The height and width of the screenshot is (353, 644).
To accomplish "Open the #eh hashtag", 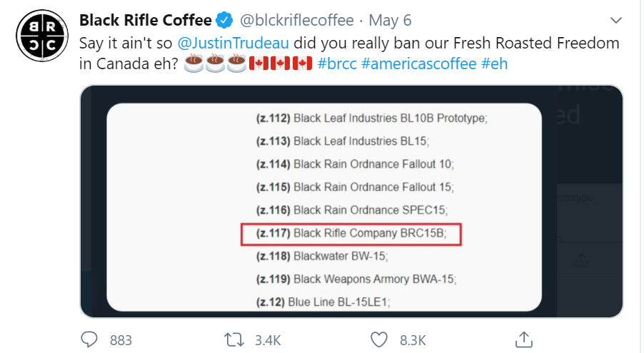I will (495, 63).
